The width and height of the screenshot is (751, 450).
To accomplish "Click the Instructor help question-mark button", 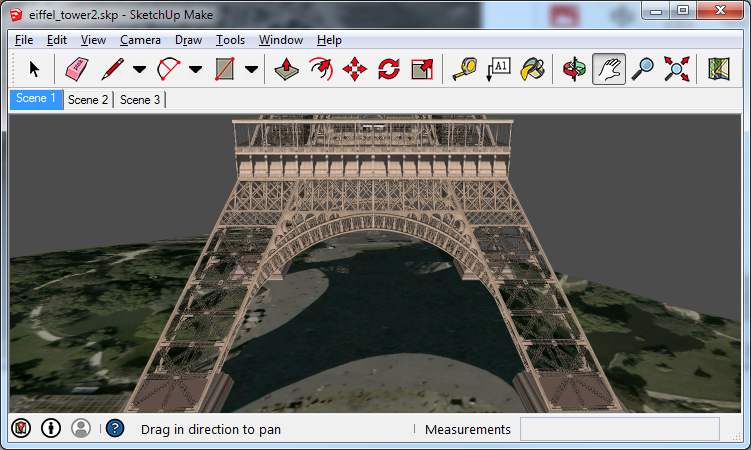I will point(115,428).
